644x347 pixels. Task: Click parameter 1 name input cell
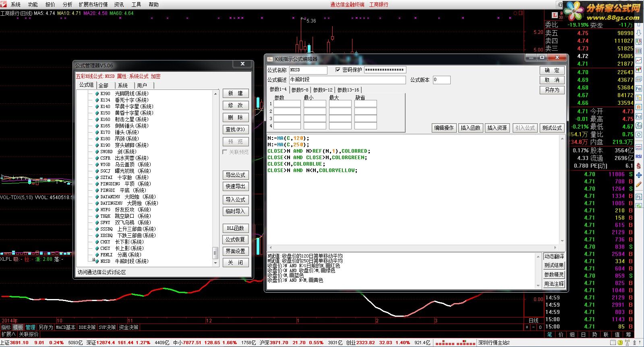[x=287, y=104]
